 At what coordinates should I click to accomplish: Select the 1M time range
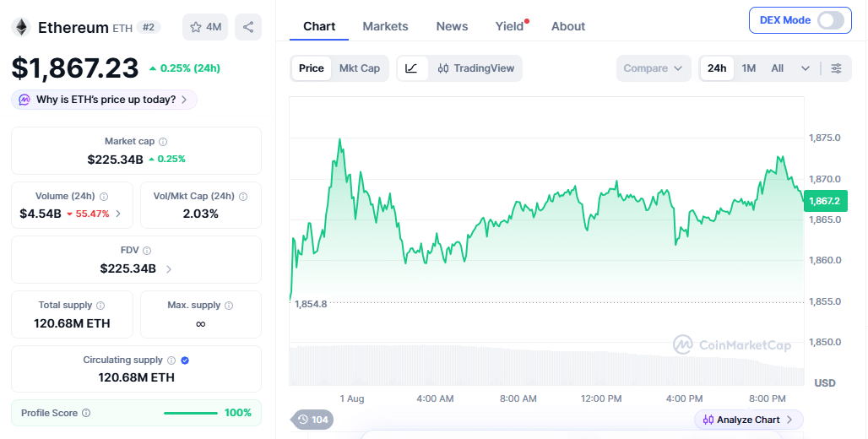(748, 68)
